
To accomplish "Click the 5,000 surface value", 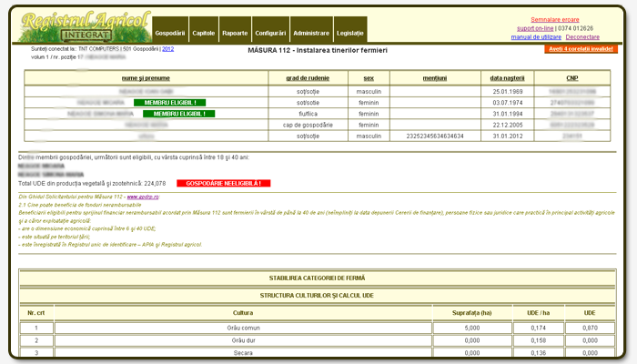I will coord(472,328).
